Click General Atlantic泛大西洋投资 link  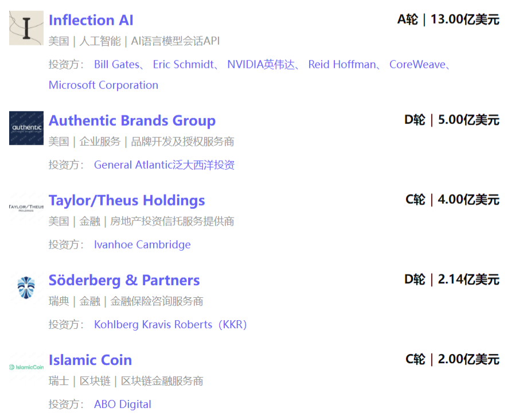164,165
